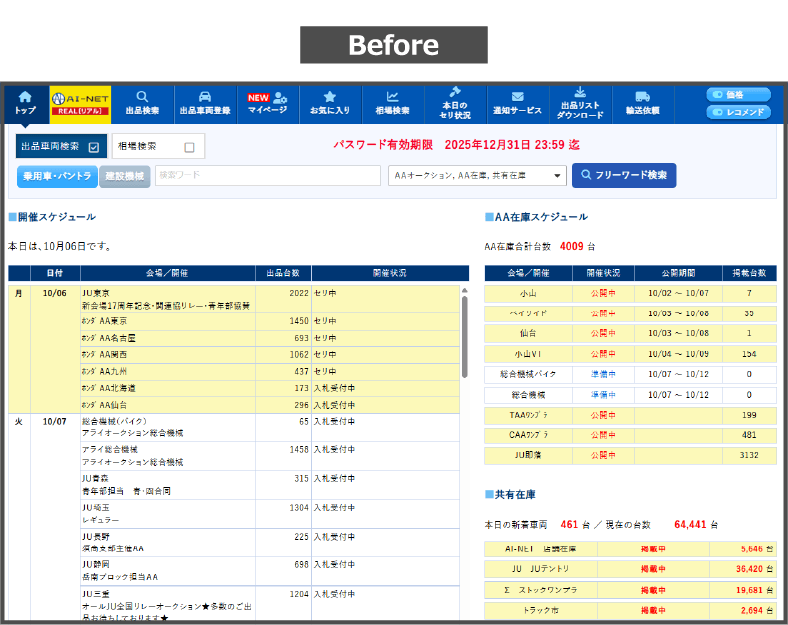Open 出品リストダウンロード download icon

tap(580, 92)
